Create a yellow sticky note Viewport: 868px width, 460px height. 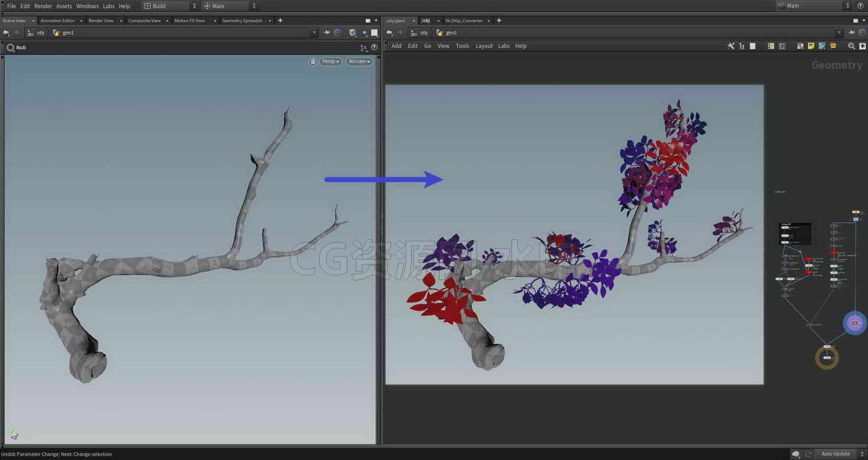pos(811,46)
